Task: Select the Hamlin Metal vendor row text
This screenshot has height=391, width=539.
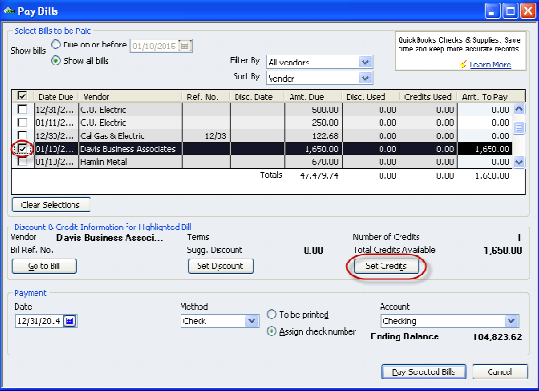Action: point(103,162)
